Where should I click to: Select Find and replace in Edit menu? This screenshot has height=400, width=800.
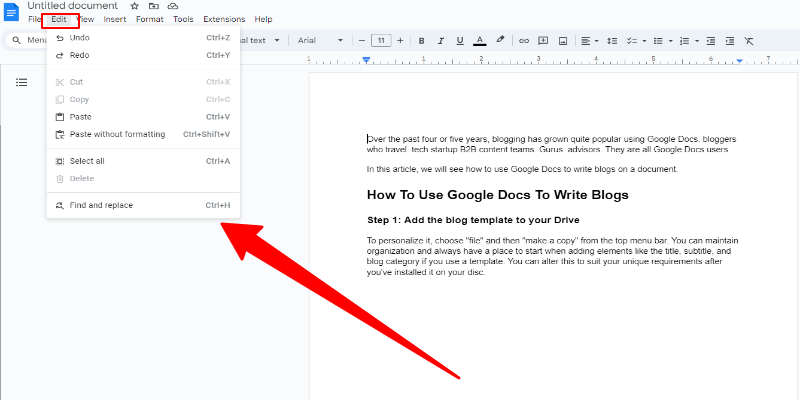coord(101,205)
